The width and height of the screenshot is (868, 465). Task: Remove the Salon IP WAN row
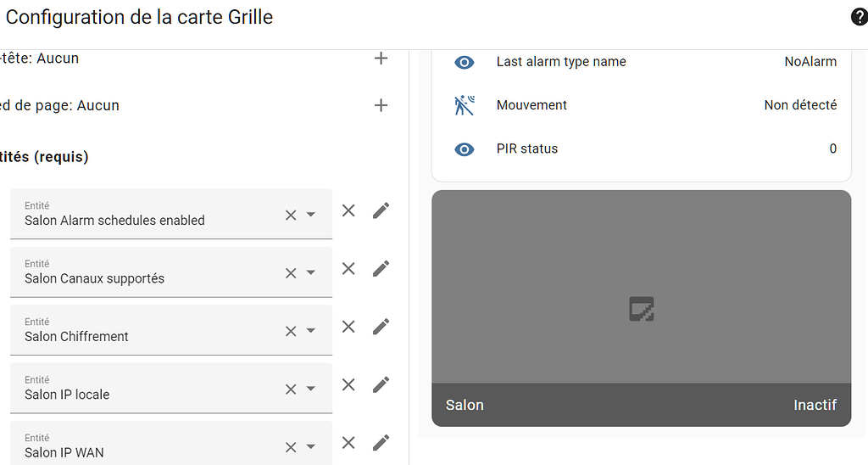348,443
